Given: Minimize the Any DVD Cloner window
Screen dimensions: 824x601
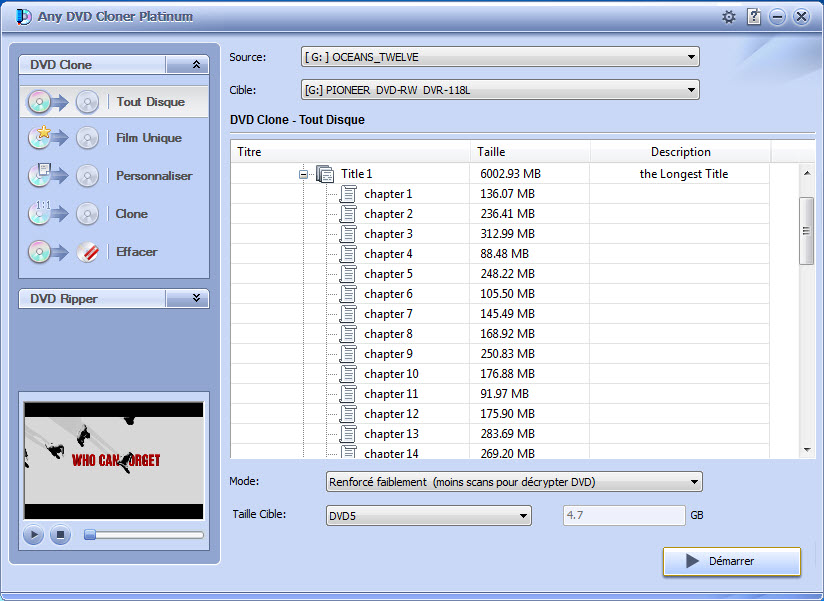Looking at the screenshot, I should pyautogui.click(x=777, y=17).
